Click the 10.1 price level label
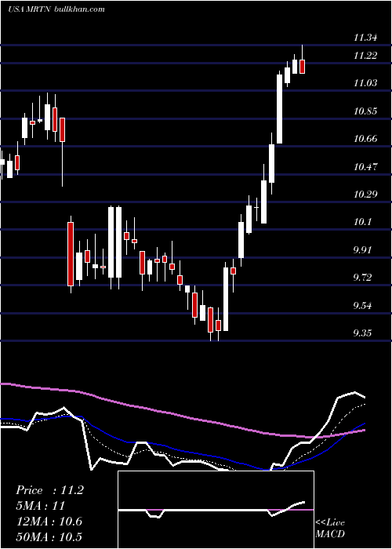Image resolution: width=392 pixels, height=549 pixels. (x=363, y=222)
